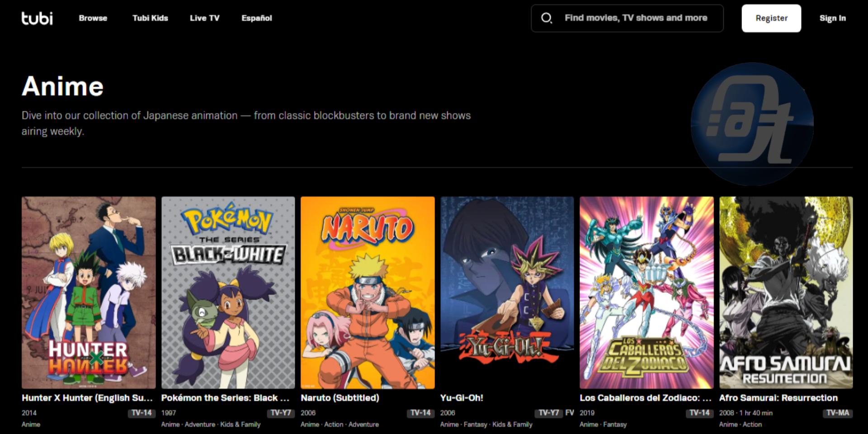868x434 pixels.
Task: Click the TV-14 badge under Los Caballeros
Action: tap(699, 413)
